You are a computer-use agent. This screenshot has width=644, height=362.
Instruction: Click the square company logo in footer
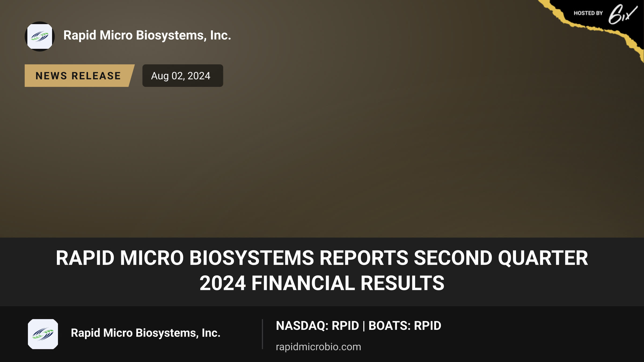click(43, 334)
